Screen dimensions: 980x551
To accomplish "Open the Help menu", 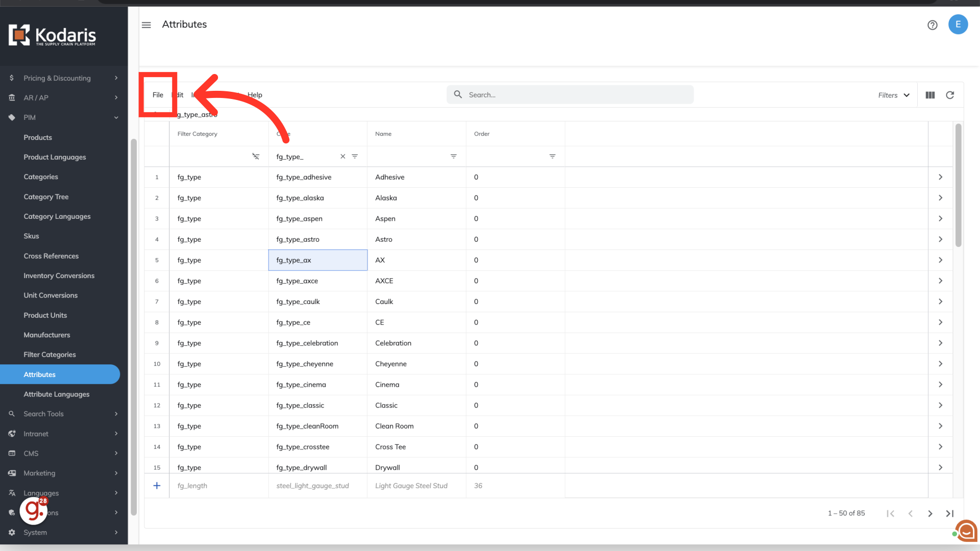I will pyautogui.click(x=255, y=95).
